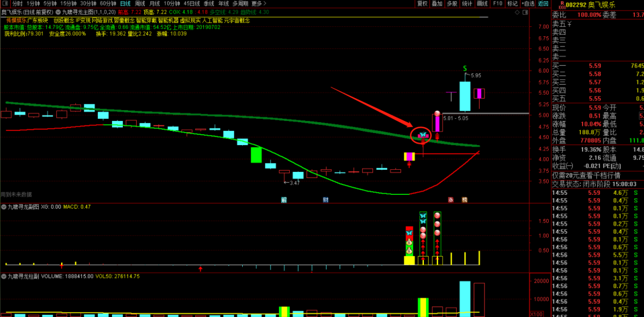Image resolution: width=644 pixels, height=317 pixels.
Task: Click the 财 event marker under the chart
Action: (325, 199)
